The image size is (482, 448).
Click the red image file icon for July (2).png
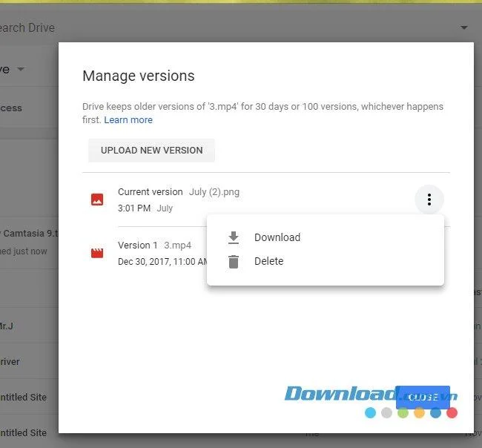click(x=97, y=200)
